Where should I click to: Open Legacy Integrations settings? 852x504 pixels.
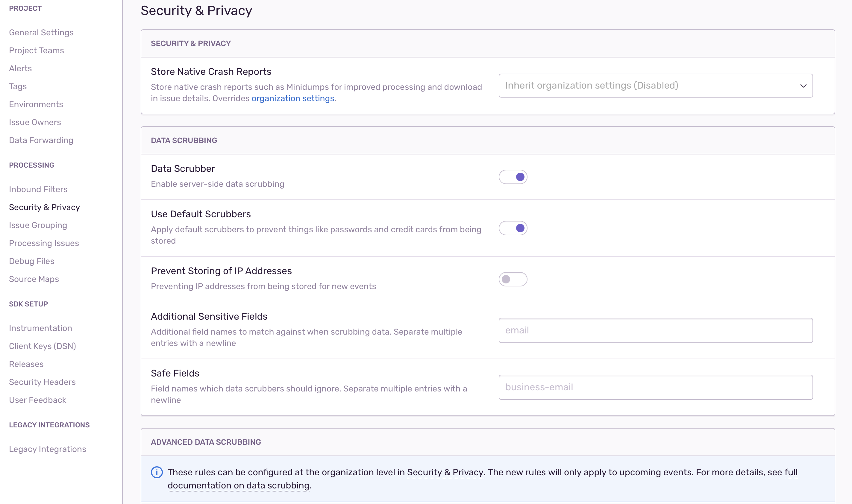[x=48, y=449]
